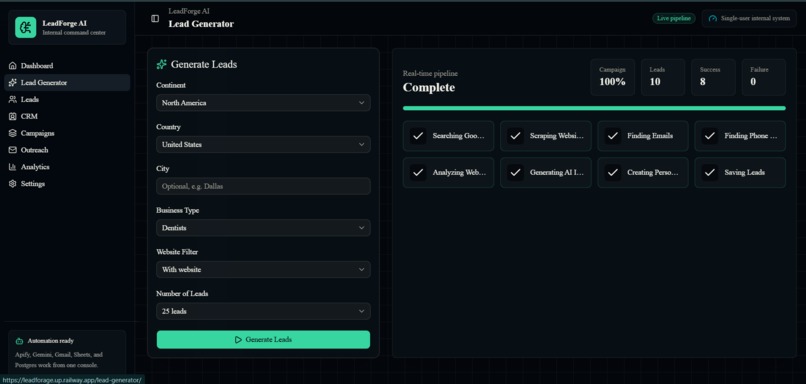
Task: Select Lead Generator in the sidebar
Action: [x=67, y=83]
